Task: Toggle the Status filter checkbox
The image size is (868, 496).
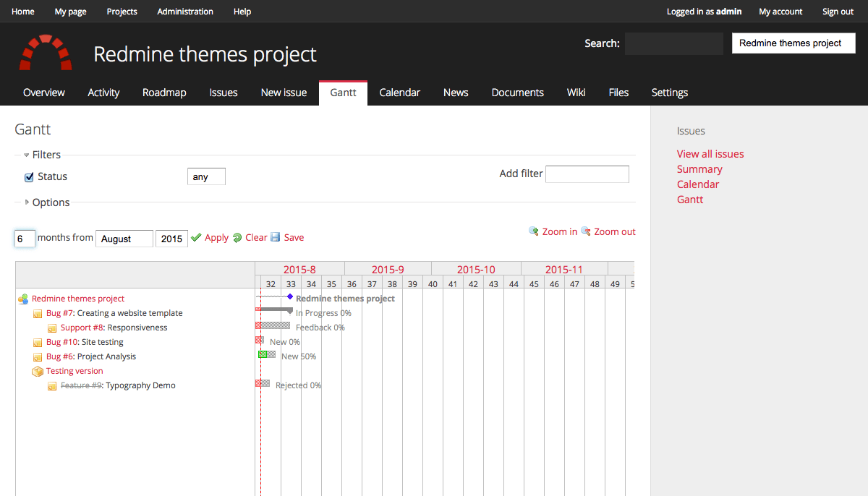Action: pyautogui.click(x=30, y=177)
